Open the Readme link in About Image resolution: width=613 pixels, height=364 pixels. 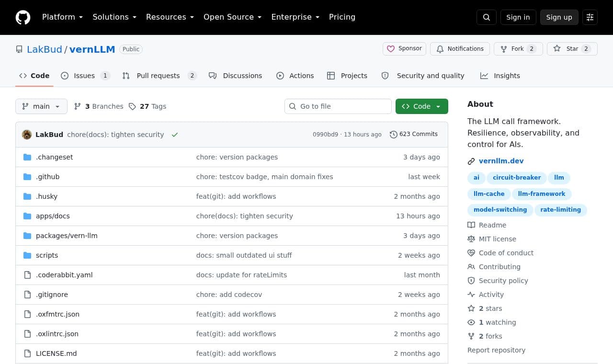click(x=487, y=225)
